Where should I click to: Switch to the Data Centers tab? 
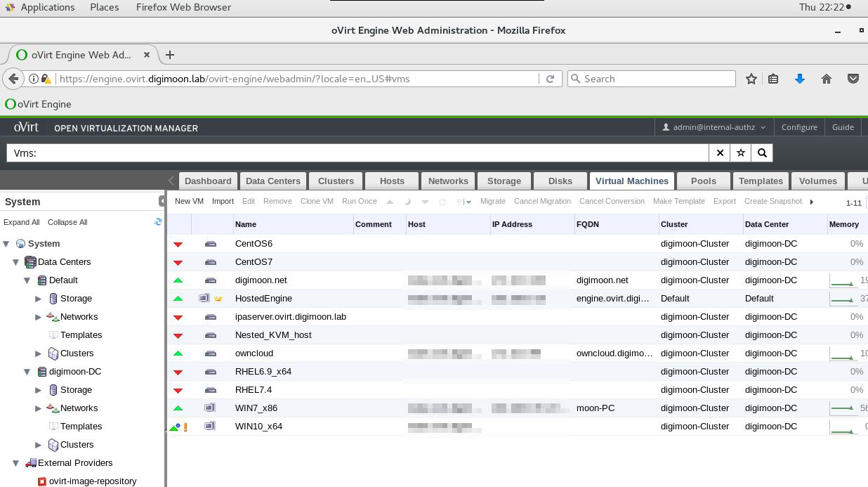(x=273, y=181)
